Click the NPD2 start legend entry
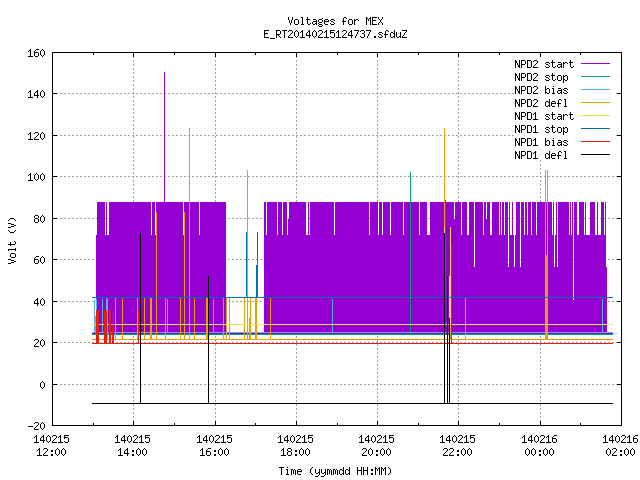 [x=562, y=64]
